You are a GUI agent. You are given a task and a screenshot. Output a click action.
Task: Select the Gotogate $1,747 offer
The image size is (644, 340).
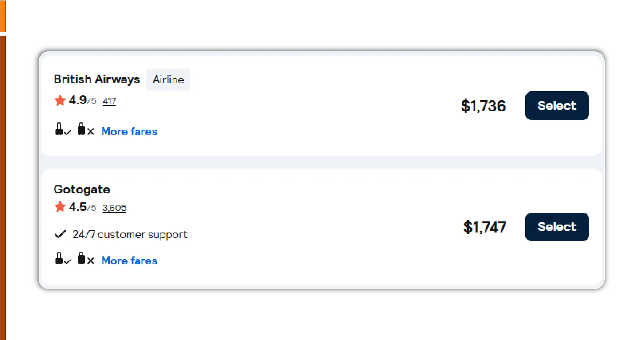pos(557,227)
